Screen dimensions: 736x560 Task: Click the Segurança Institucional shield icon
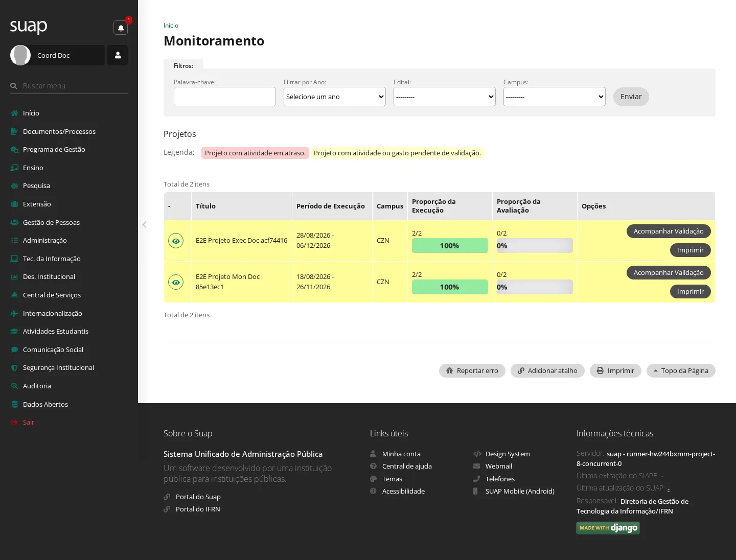point(14,368)
